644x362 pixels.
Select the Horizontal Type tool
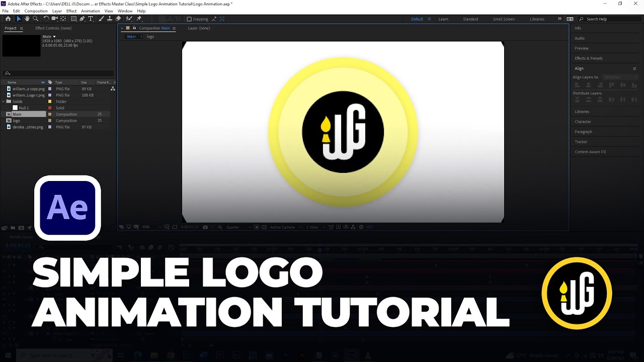(x=91, y=19)
